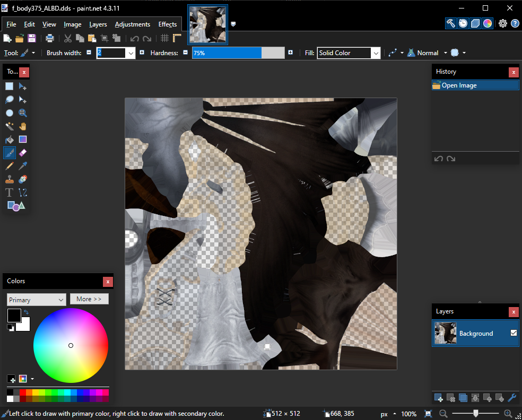The height and width of the screenshot is (420, 522).
Task: Toggle Background layer visibility checkbox
Action: pos(514,333)
